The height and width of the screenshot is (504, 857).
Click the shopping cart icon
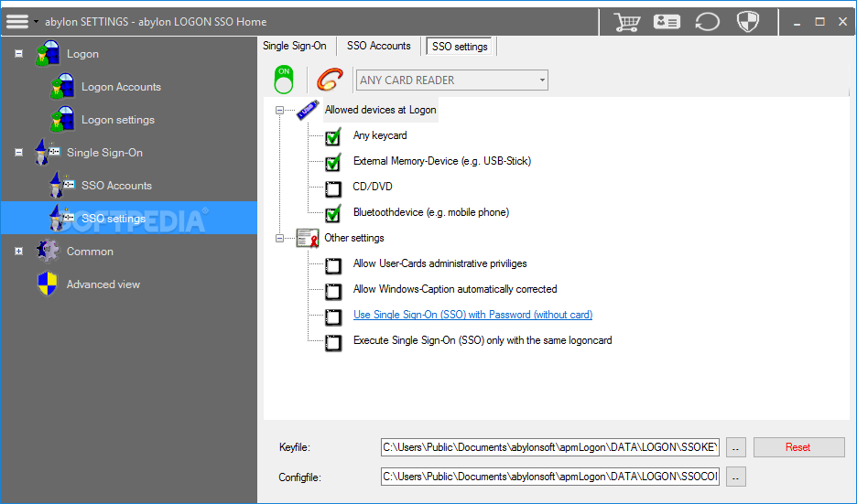click(x=626, y=22)
